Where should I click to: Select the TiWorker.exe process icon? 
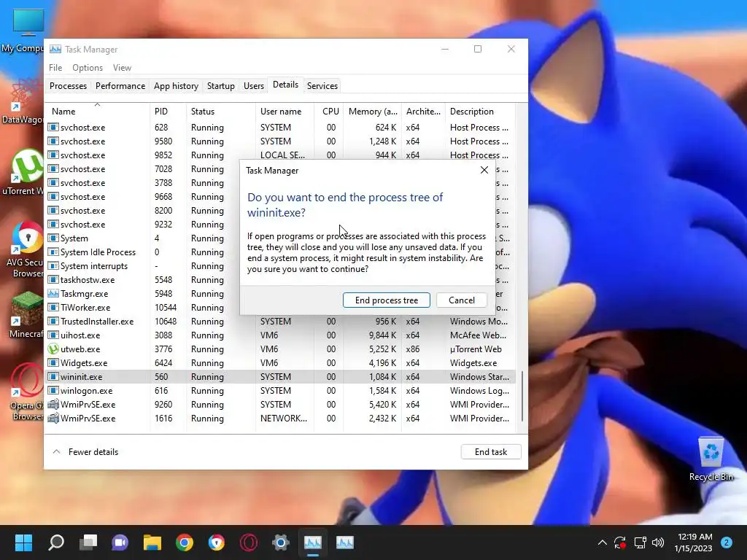(x=53, y=307)
